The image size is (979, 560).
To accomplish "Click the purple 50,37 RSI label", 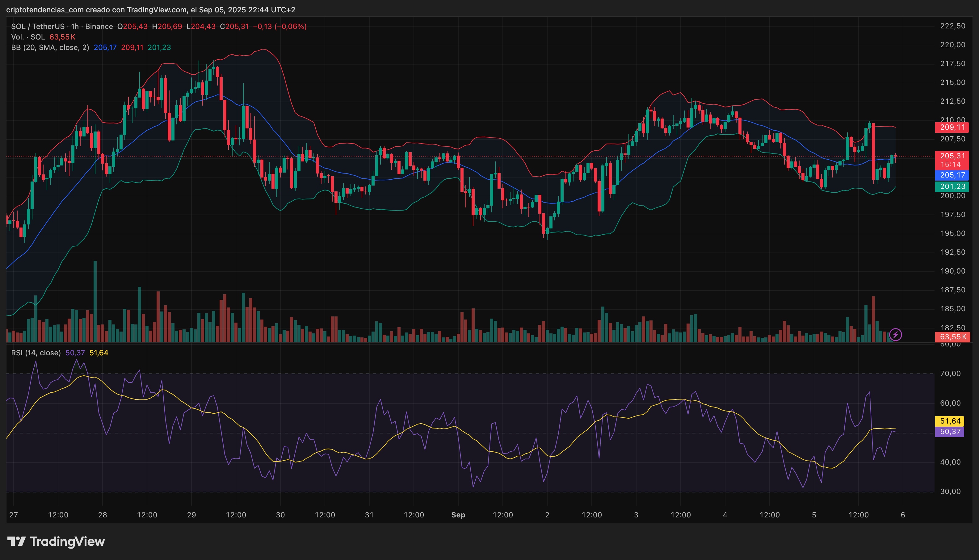I will pyautogui.click(x=950, y=432).
